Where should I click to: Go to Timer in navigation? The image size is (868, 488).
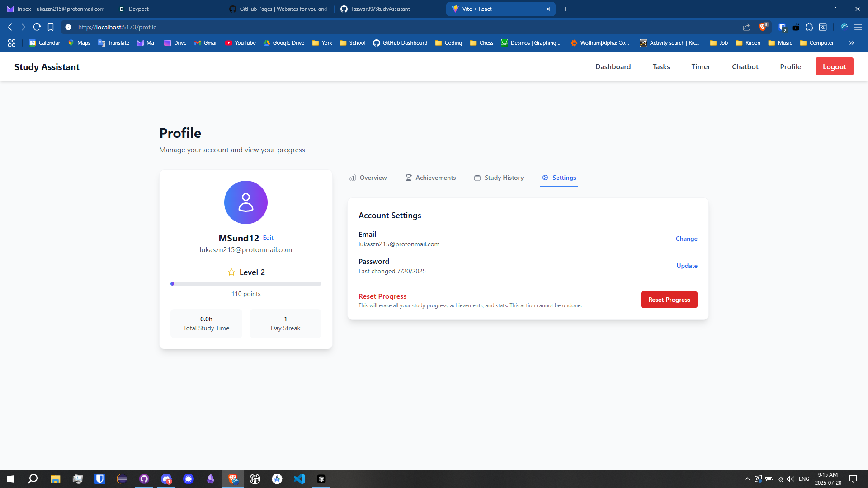click(x=700, y=66)
